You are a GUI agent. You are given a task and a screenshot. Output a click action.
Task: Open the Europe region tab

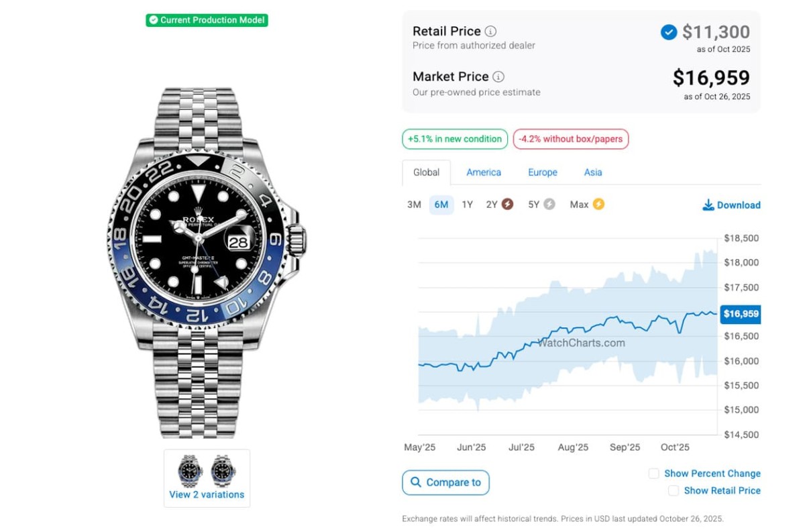coord(543,172)
